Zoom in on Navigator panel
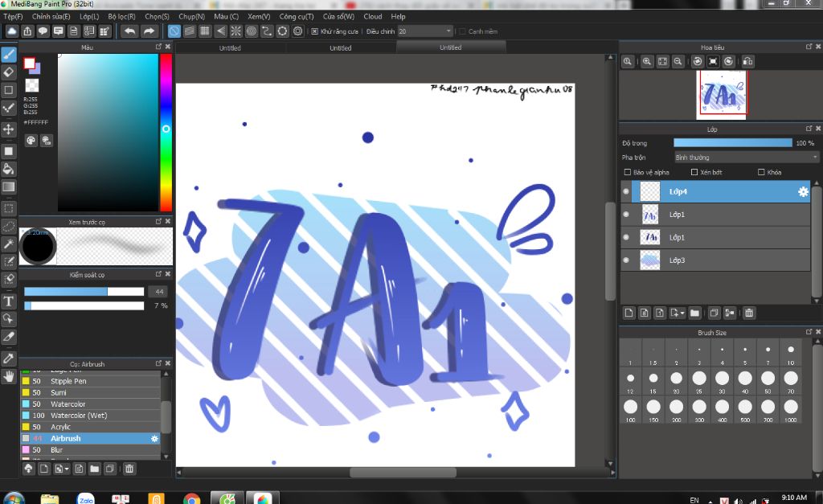Image resolution: width=823 pixels, height=504 pixels. 647,61
